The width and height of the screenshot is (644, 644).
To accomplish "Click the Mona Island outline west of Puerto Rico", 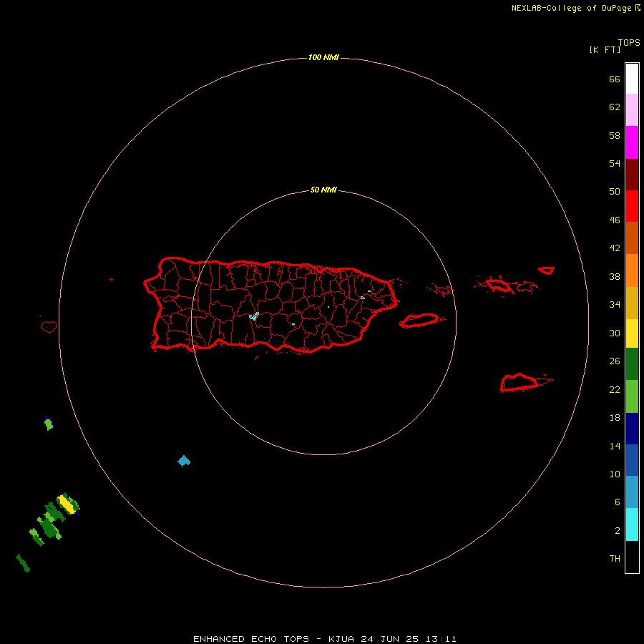I will click(x=49, y=326).
